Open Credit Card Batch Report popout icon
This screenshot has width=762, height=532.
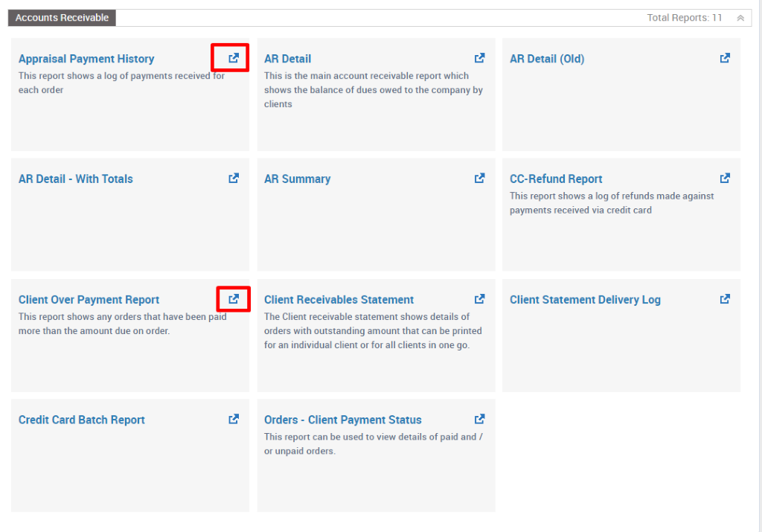click(234, 420)
